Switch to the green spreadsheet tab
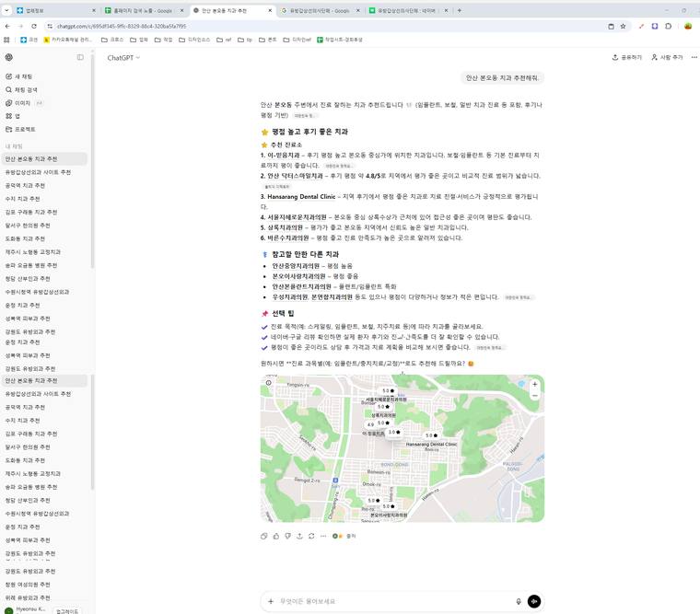700x614 pixels. coord(144,10)
